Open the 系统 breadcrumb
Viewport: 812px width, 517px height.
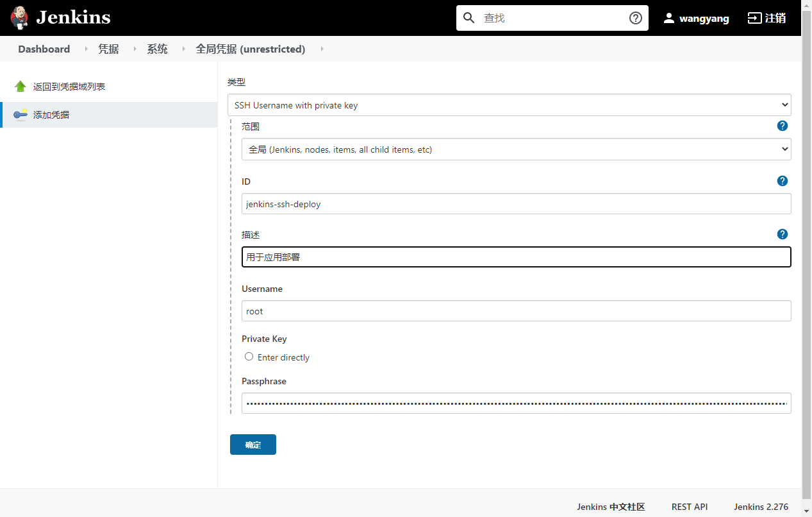pos(157,49)
